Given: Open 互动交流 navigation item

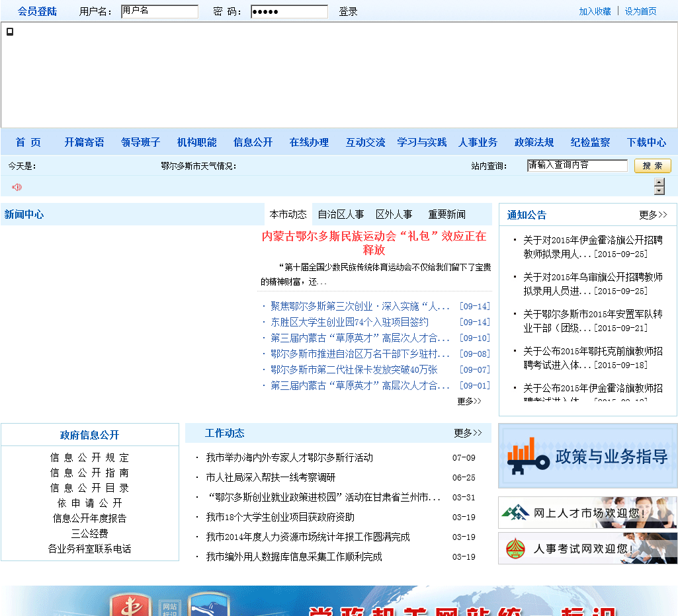Looking at the screenshot, I should tap(365, 142).
